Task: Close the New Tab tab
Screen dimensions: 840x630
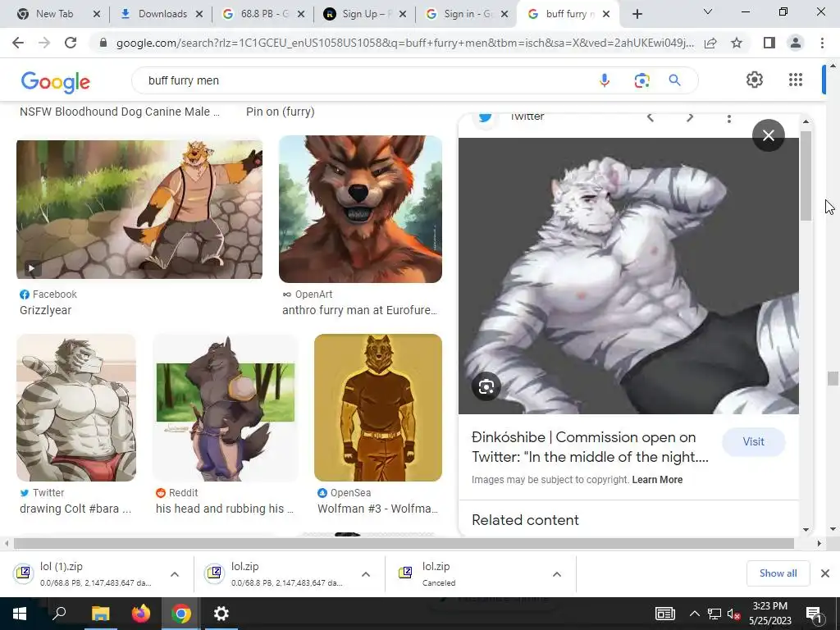Action: (97, 15)
